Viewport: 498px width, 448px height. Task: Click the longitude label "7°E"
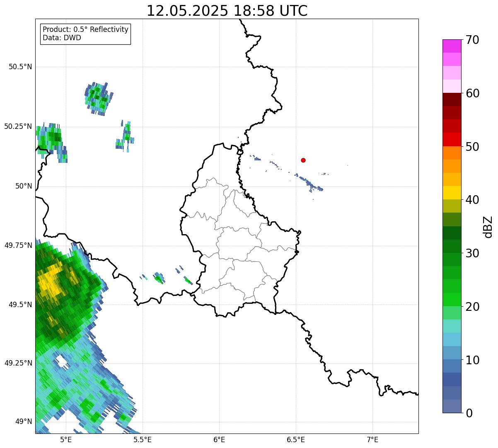[x=372, y=439]
